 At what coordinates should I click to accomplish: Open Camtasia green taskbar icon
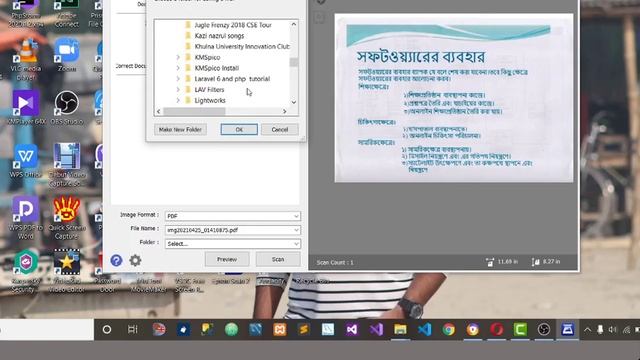520,329
